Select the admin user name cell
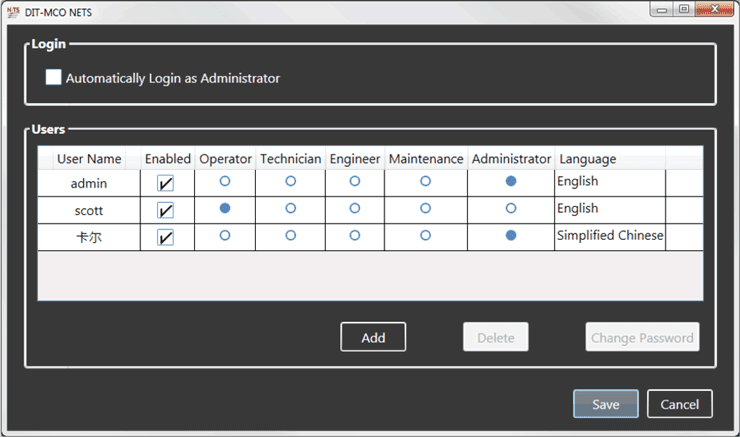Screen dimensions: 740x437 89,183
